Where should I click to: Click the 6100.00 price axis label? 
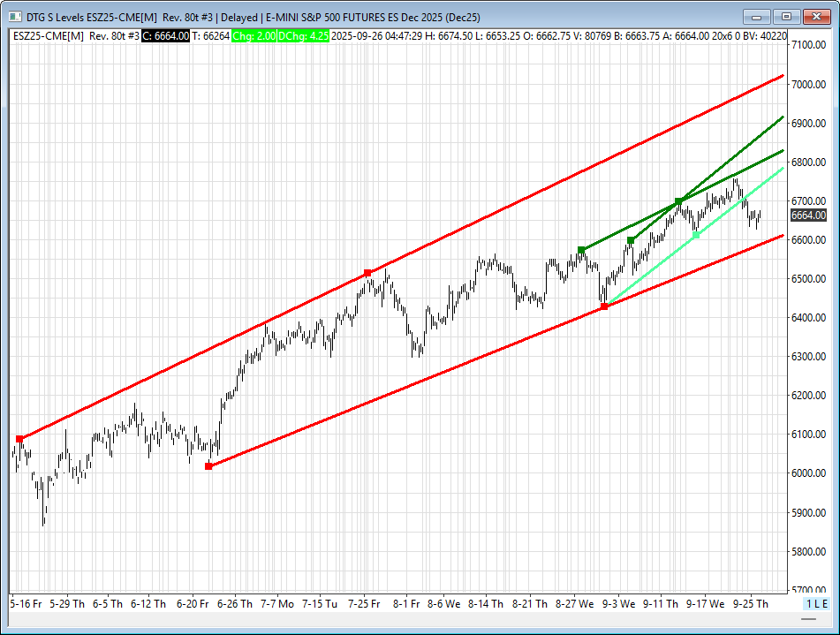pos(808,434)
